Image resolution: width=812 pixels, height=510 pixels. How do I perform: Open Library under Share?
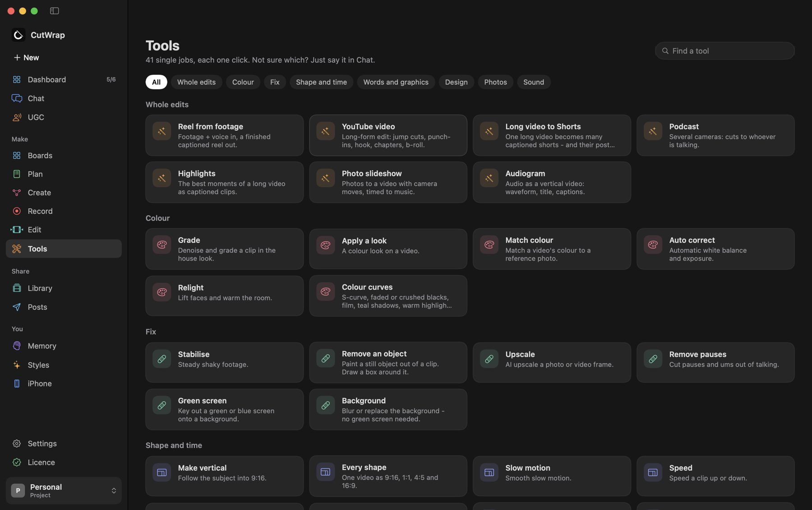click(64, 288)
